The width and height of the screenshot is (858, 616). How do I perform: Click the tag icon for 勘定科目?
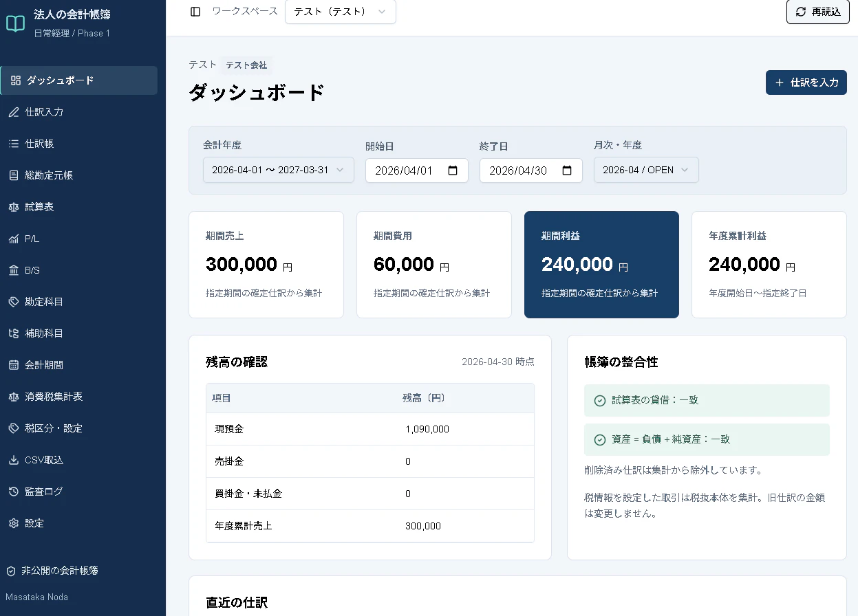14,302
